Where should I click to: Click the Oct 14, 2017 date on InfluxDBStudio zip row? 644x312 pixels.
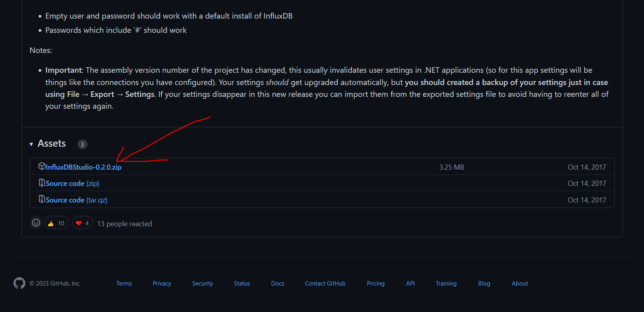[x=587, y=167]
